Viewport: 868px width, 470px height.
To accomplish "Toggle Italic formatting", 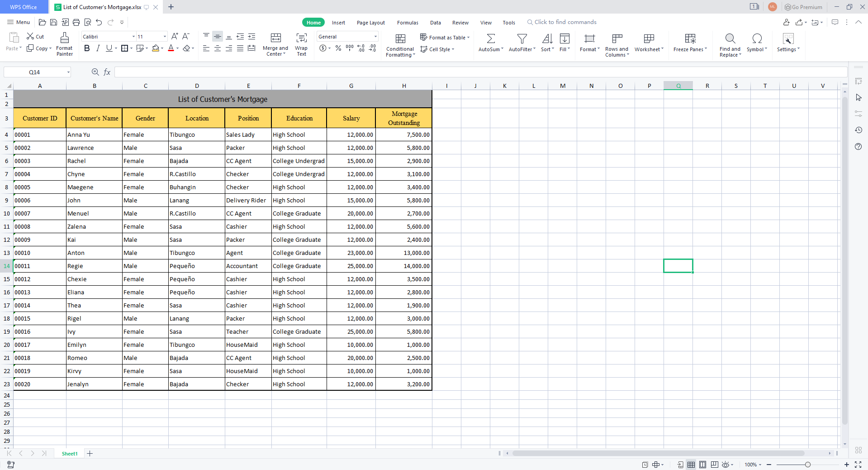I will pos(98,48).
